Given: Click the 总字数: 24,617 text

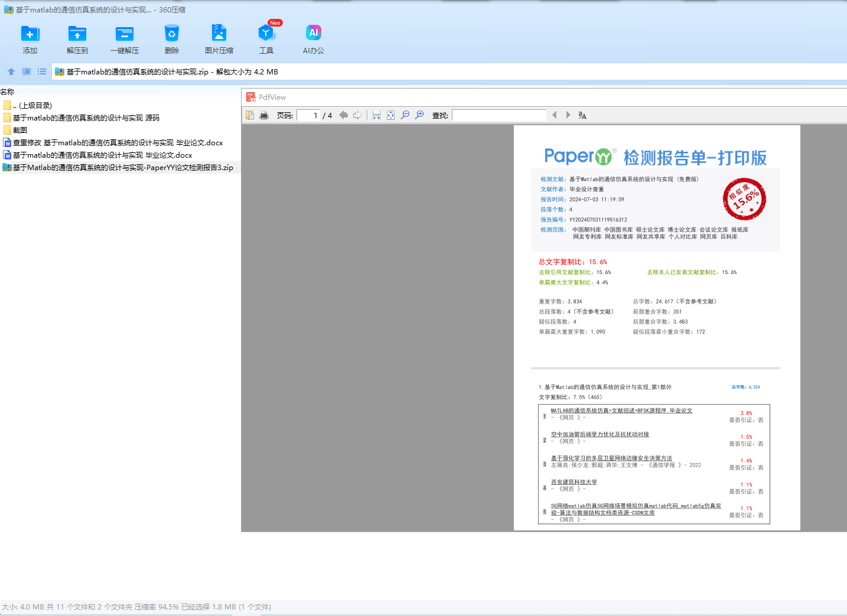Looking at the screenshot, I should (675, 301).
